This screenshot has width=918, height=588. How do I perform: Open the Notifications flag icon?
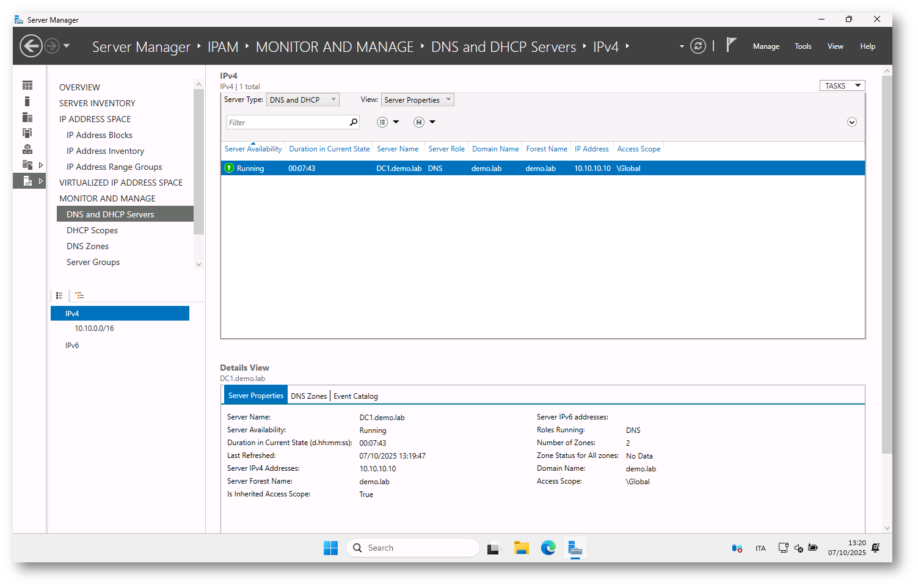pyautogui.click(x=731, y=45)
